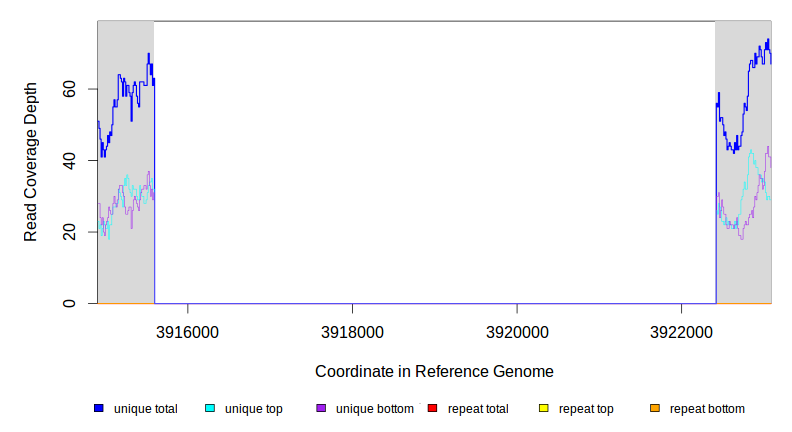This screenshot has width=792, height=432.
Task: Select the 'unique top' legend label
Action: [x=254, y=409]
